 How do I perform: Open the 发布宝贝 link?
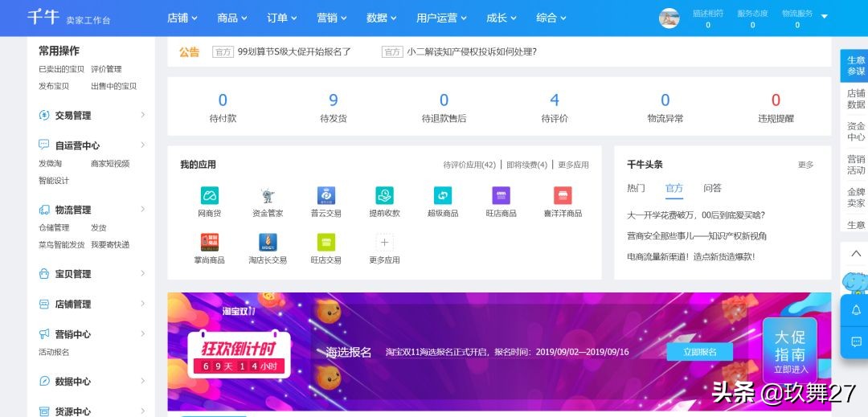54,86
